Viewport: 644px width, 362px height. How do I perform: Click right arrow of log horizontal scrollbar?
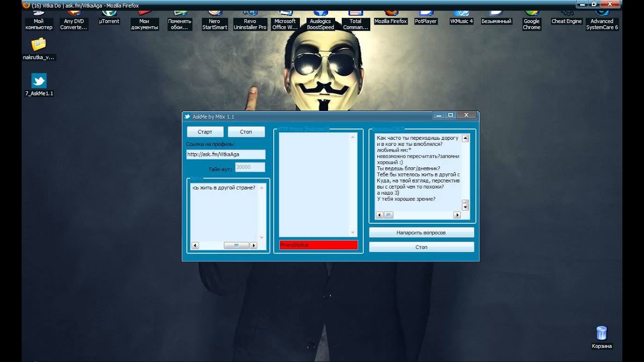click(x=254, y=245)
